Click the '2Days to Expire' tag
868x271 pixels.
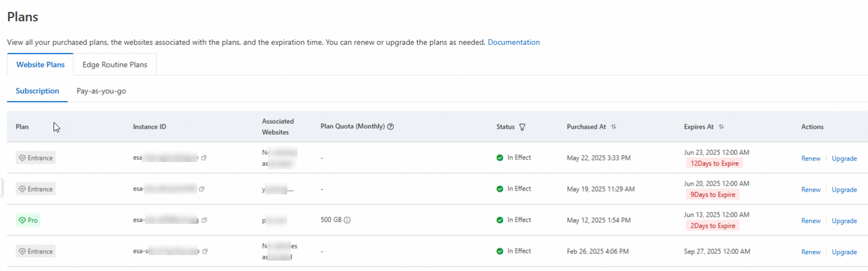click(x=713, y=226)
